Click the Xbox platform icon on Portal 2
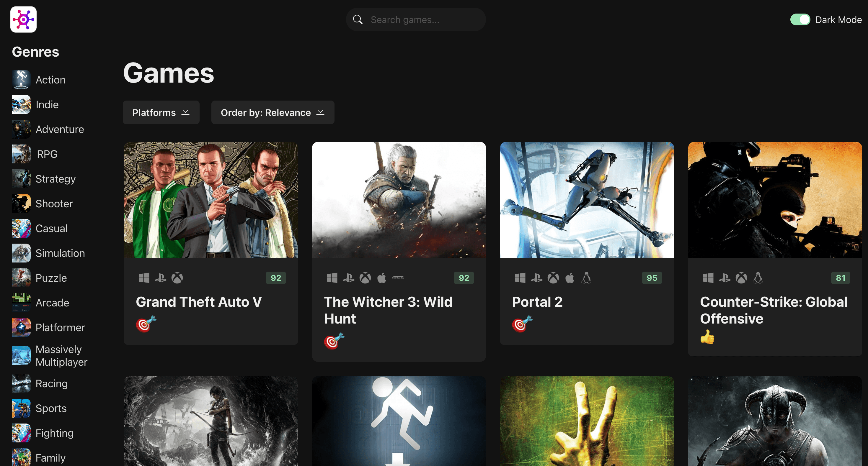Viewport: 868px width, 466px height. tap(553, 278)
